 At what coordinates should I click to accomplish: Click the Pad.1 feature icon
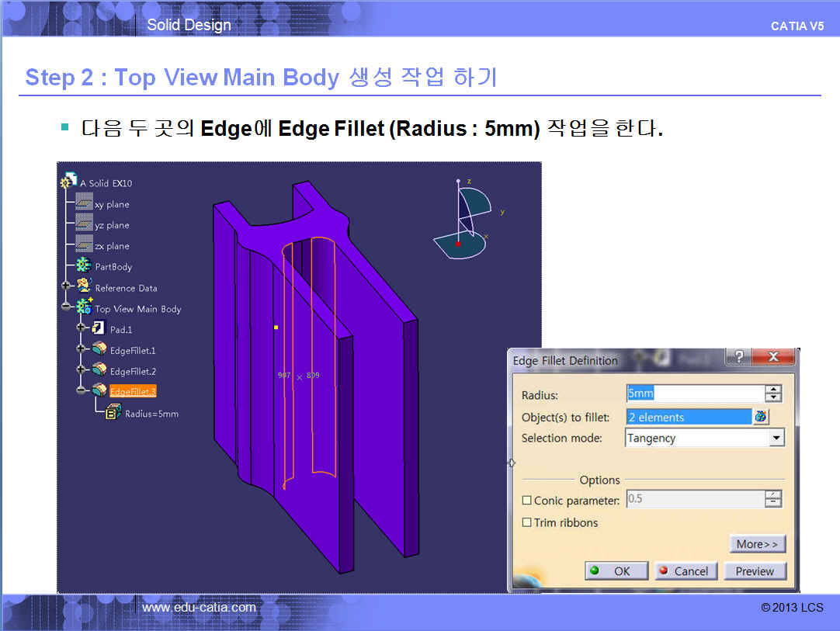tap(98, 328)
